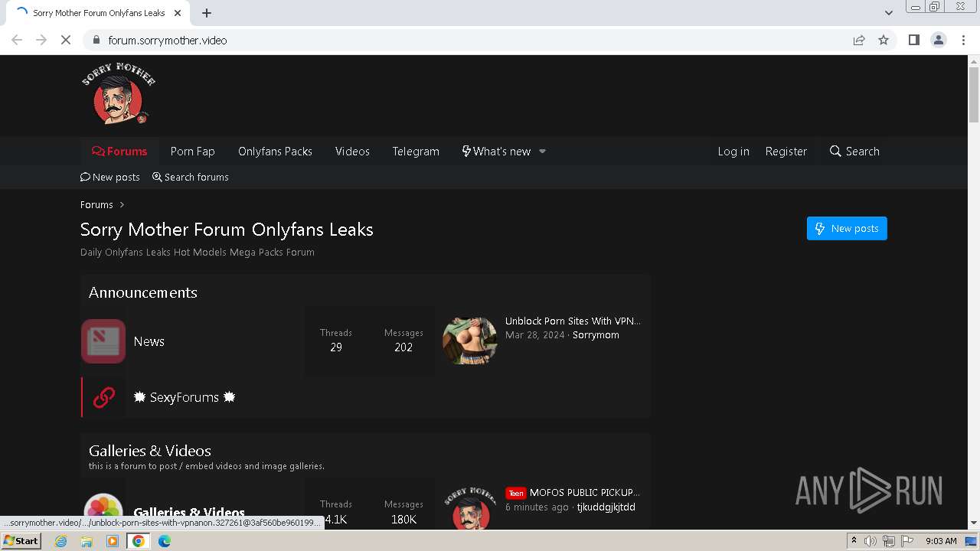Click the network tray icon
Image resolution: width=980 pixels, height=551 pixels.
[889, 540]
